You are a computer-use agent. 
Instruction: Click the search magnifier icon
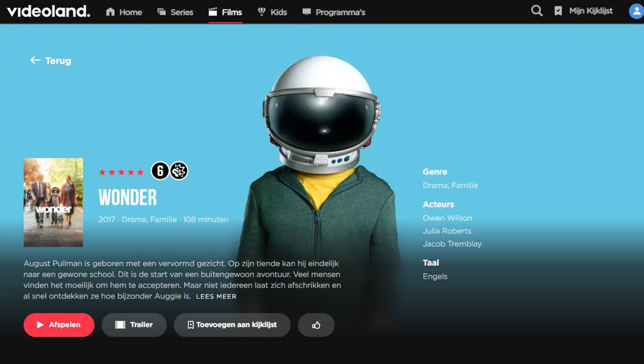coord(536,11)
